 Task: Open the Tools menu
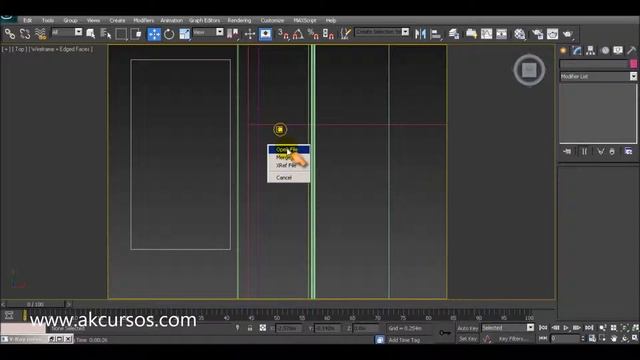[x=48, y=20]
